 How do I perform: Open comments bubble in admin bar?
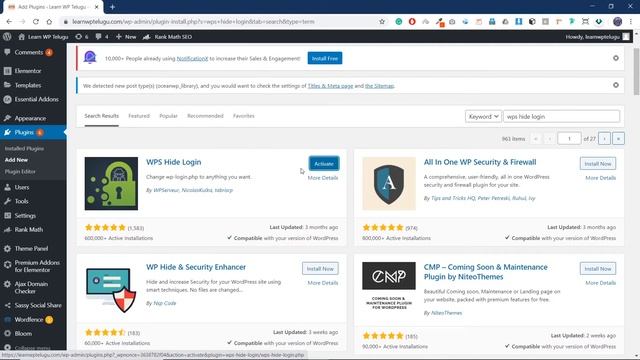tap(102, 37)
